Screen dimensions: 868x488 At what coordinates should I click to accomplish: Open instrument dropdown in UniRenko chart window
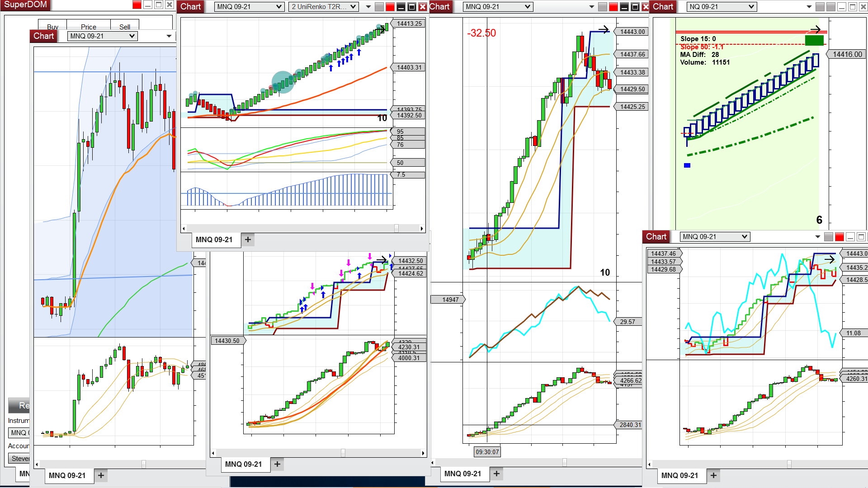tap(249, 7)
